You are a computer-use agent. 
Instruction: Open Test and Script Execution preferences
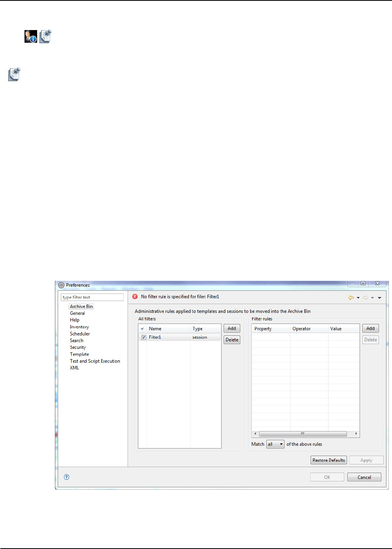pyautogui.click(x=95, y=361)
